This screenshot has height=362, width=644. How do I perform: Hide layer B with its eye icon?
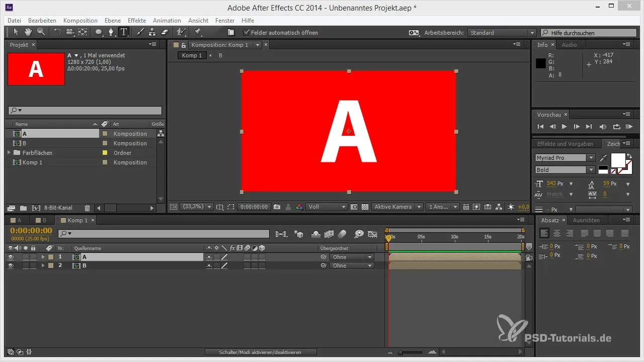tap(11, 265)
